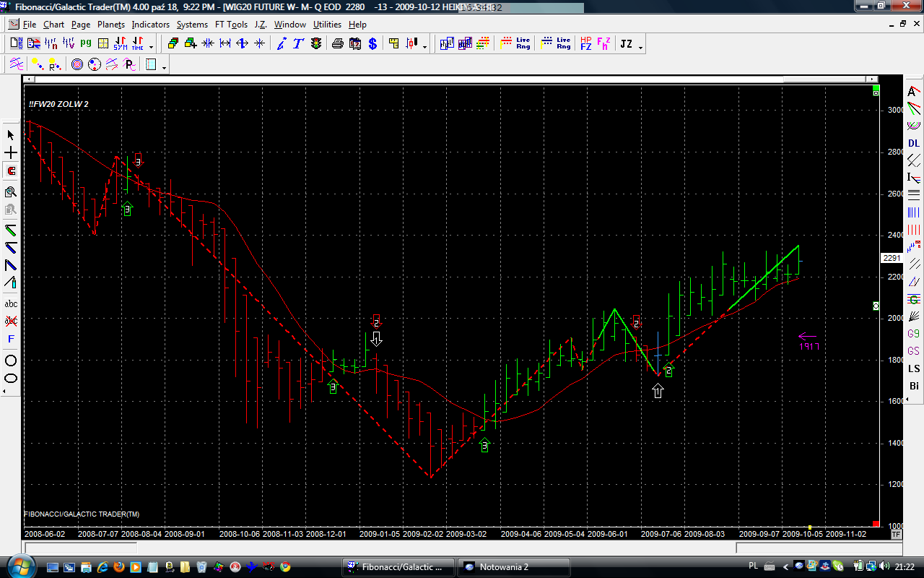Screen dimensions: 924x578
Task: Click the printer icon in the toolbar
Action: tap(337, 44)
